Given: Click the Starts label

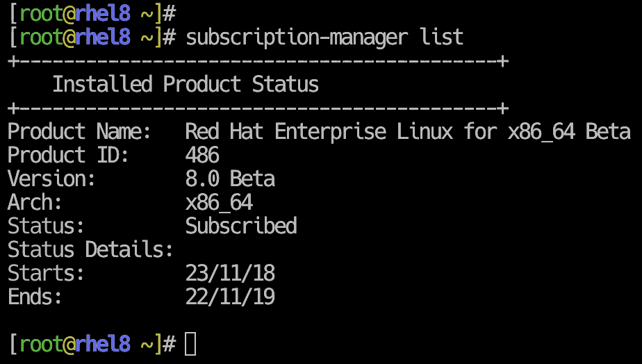Looking at the screenshot, I should point(46,273).
